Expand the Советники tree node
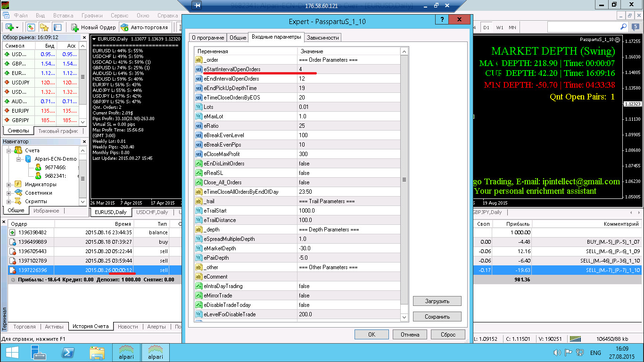Image resolution: width=644 pixels, height=362 pixels. point(9,193)
